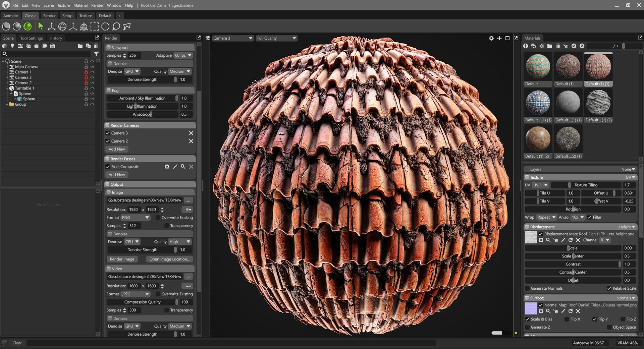Add a new light to the scene
Screen dimensions: 644x349
click(x=12, y=46)
